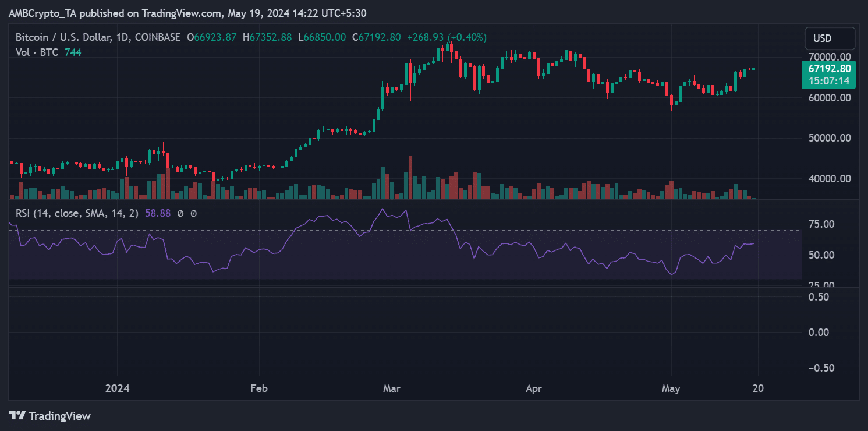Open the USD currency selector

pos(830,38)
